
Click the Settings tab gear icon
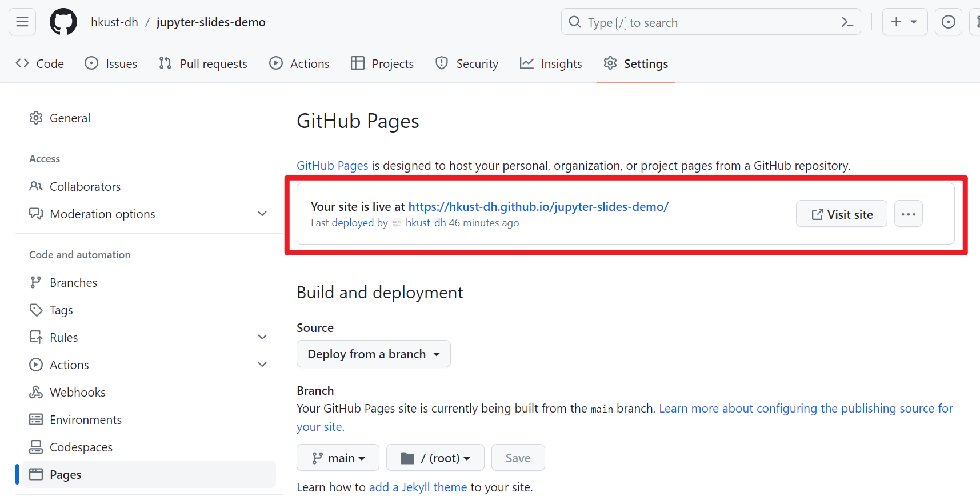tap(610, 63)
